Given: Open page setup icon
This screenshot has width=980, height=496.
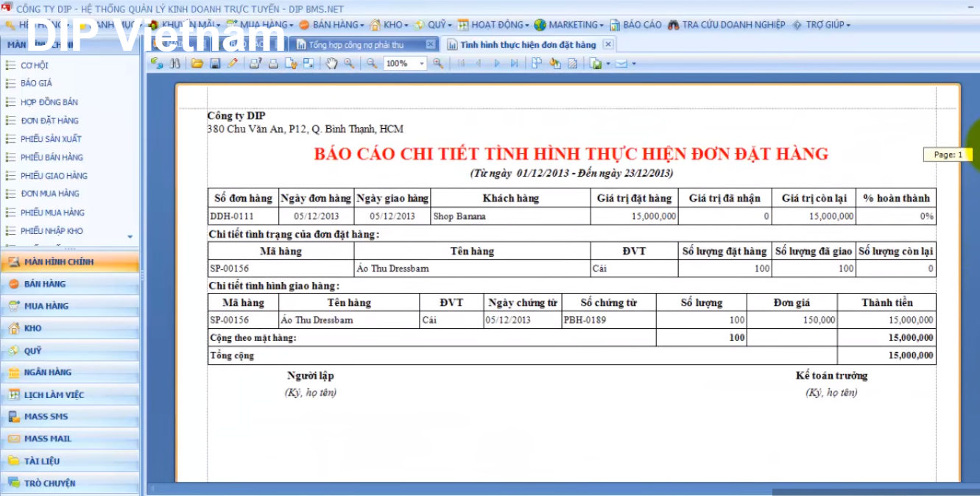Looking at the screenshot, I should click(x=291, y=63).
